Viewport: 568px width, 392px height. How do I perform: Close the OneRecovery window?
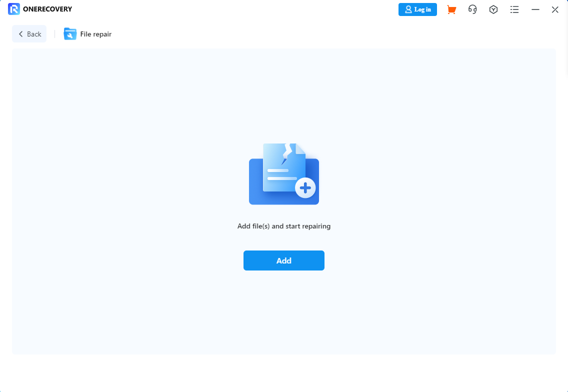click(x=555, y=9)
